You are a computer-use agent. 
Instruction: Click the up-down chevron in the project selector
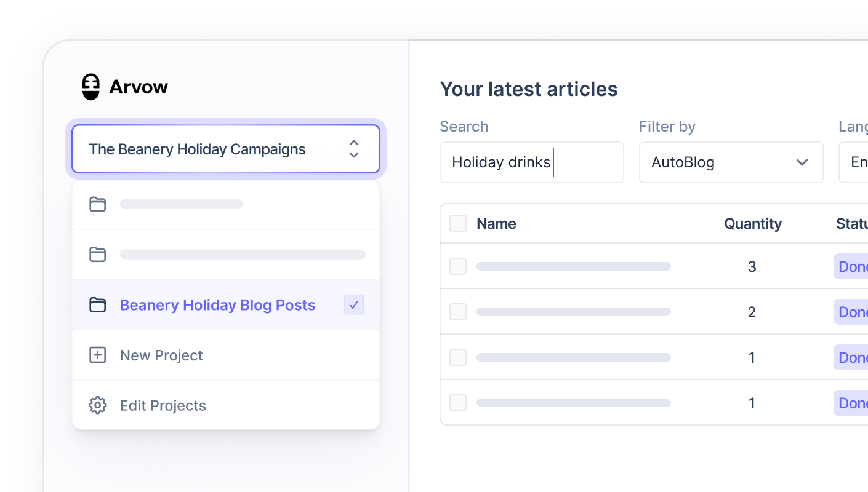coord(354,149)
